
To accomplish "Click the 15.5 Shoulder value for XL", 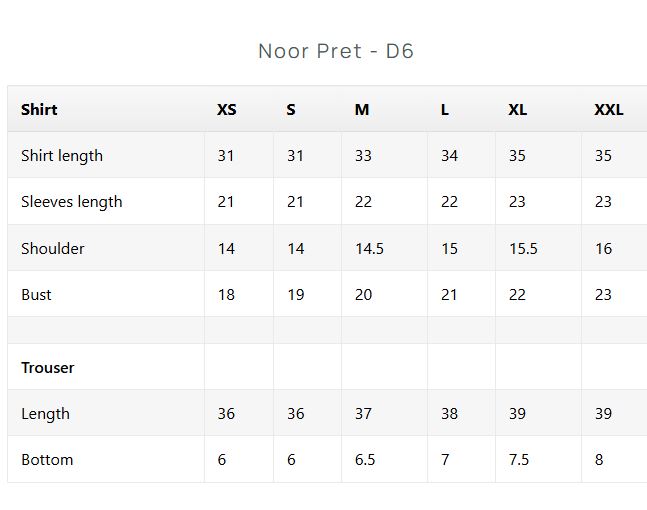I will click(523, 248).
